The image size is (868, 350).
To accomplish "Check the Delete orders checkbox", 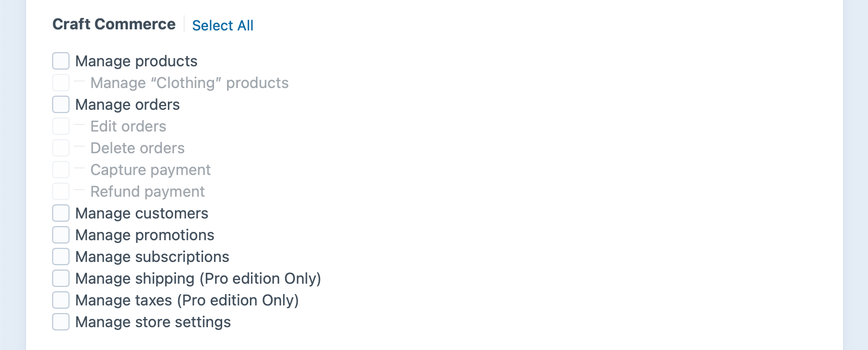I will (60, 148).
